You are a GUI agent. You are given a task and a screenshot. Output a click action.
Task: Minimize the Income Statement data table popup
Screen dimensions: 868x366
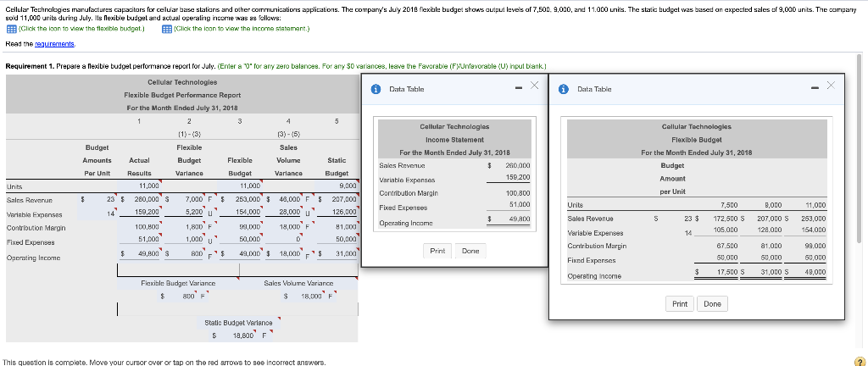coord(519,86)
